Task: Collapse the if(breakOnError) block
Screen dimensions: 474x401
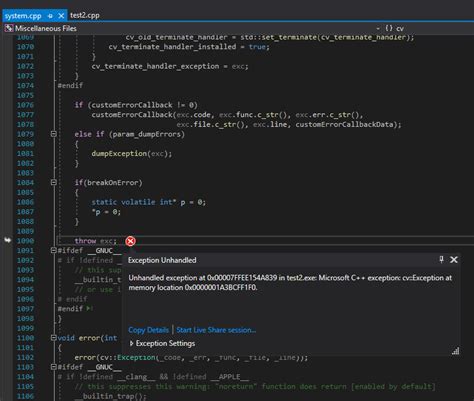Action: click(x=53, y=182)
